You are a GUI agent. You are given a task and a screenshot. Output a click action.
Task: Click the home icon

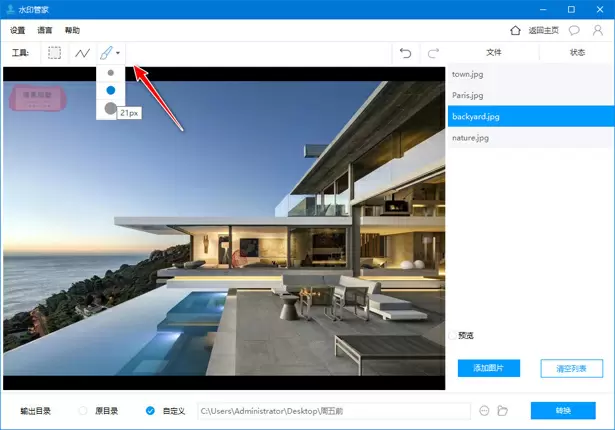tap(515, 30)
